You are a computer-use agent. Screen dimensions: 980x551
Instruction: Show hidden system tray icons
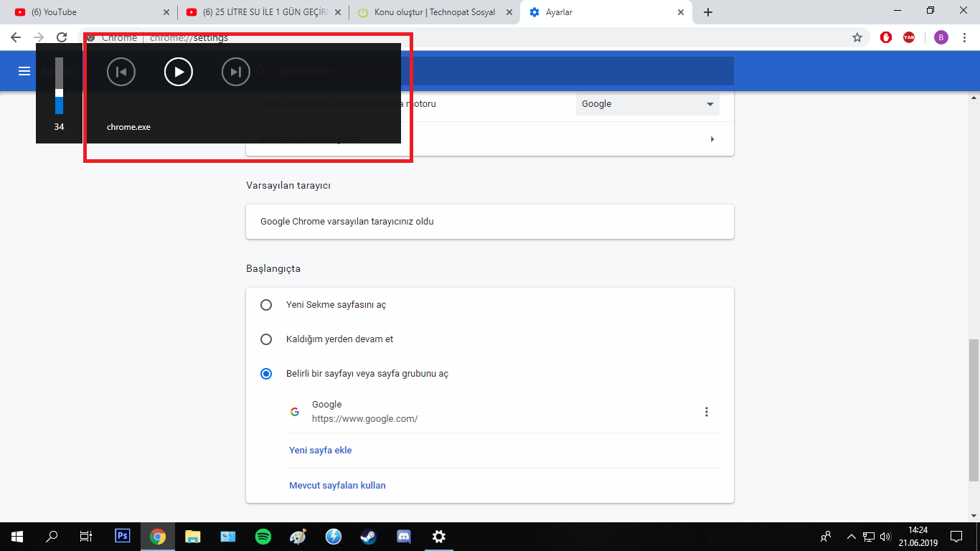(852, 537)
